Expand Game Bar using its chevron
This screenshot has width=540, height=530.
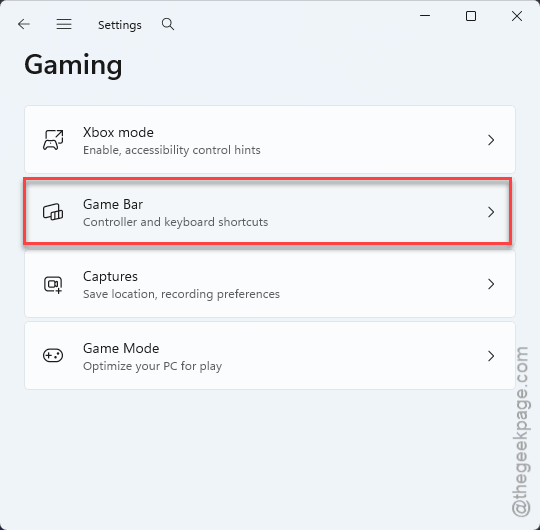491,212
